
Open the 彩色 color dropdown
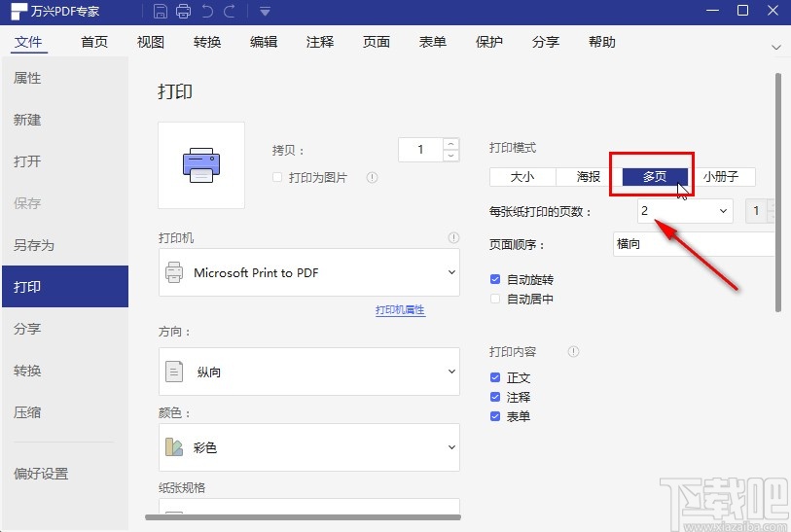pos(309,447)
